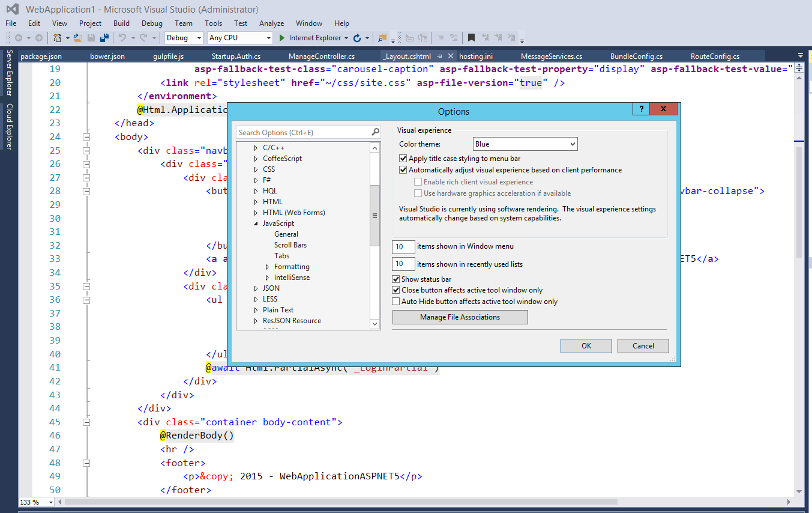Image resolution: width=812 pixels, height=513 pixels.
Task: Open the 133 % zoom dropdown
Action: 36,502
